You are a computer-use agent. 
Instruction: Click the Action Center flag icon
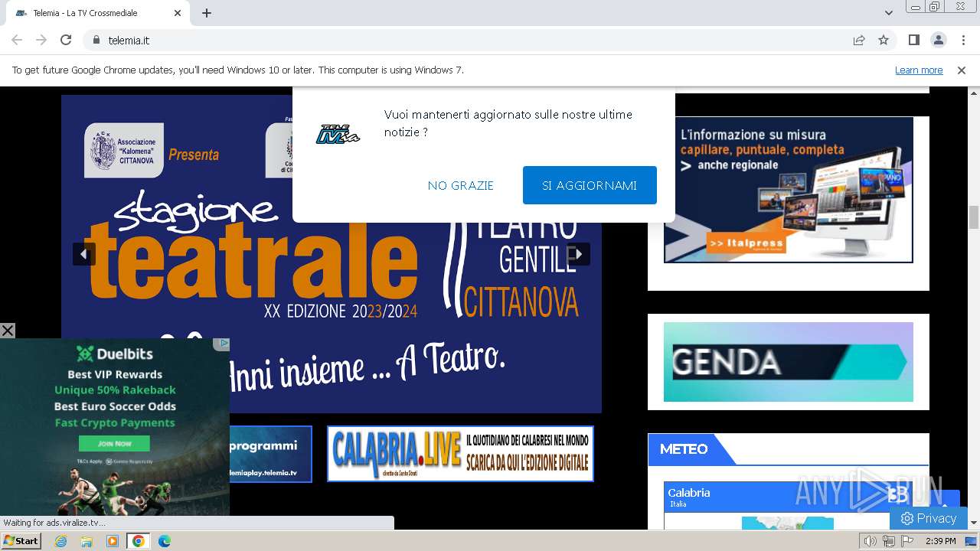907,541
